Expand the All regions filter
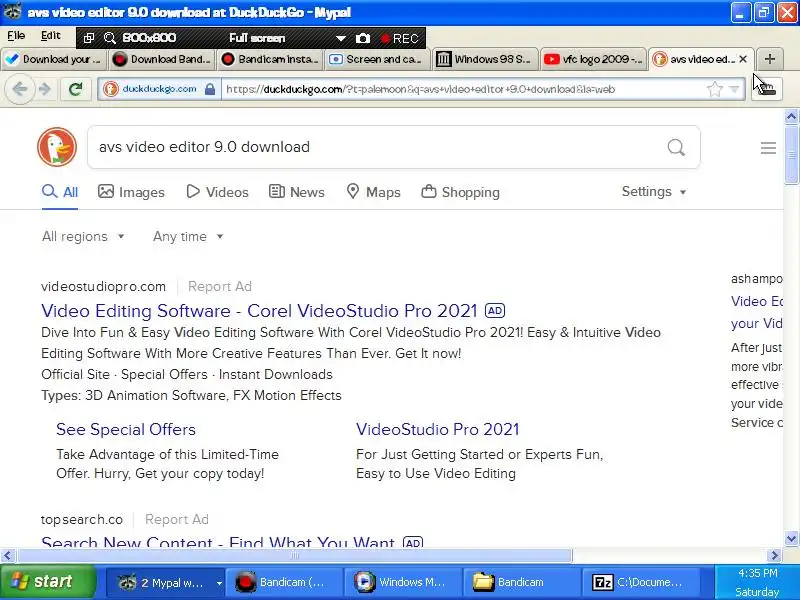Image resolution: width=800 pixels, height=600 pixels. (83, 236)
